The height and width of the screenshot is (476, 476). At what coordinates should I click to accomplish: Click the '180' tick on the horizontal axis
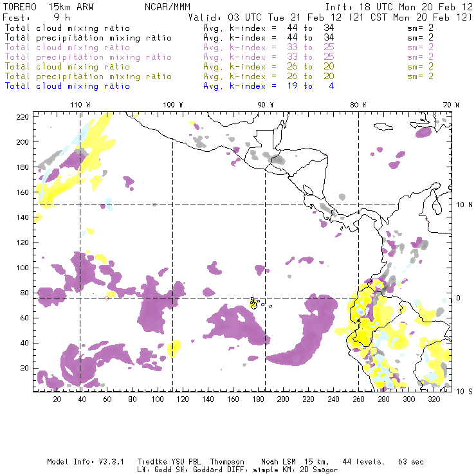pyautogui.click(x=258, y=399)
